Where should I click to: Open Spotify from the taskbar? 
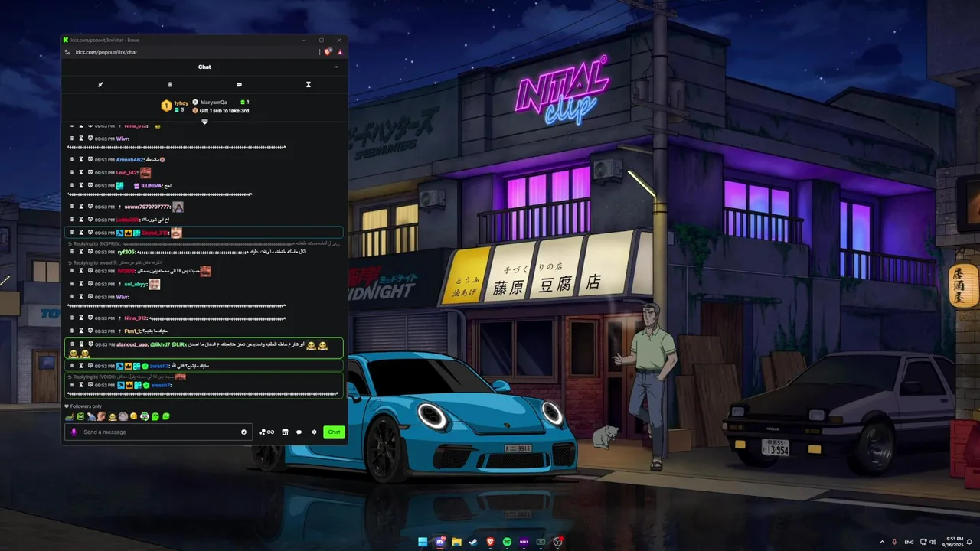507,542
